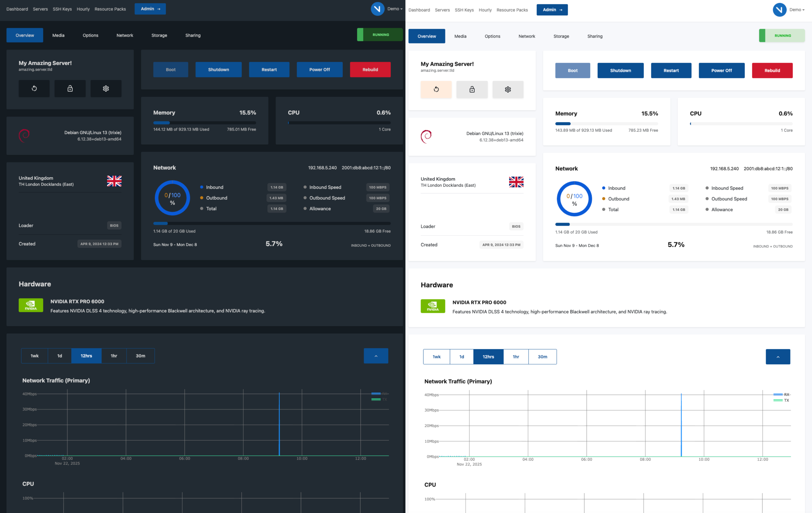This screenshot has width=812, height=513.
Task: Collapse graphs with chevron button in dark theme
Action: (x=376, y=356)
